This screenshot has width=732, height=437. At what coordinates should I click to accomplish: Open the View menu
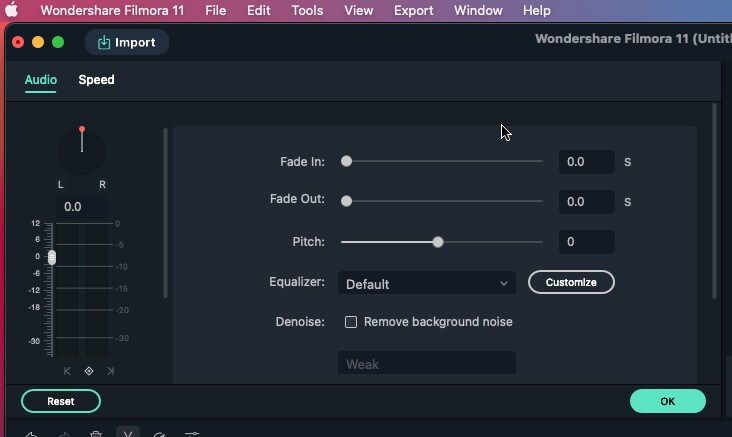(x=359, y=10)
